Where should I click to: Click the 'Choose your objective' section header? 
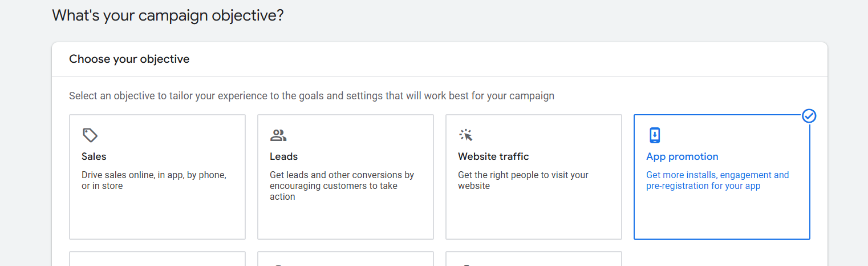[x=129, y=59]
